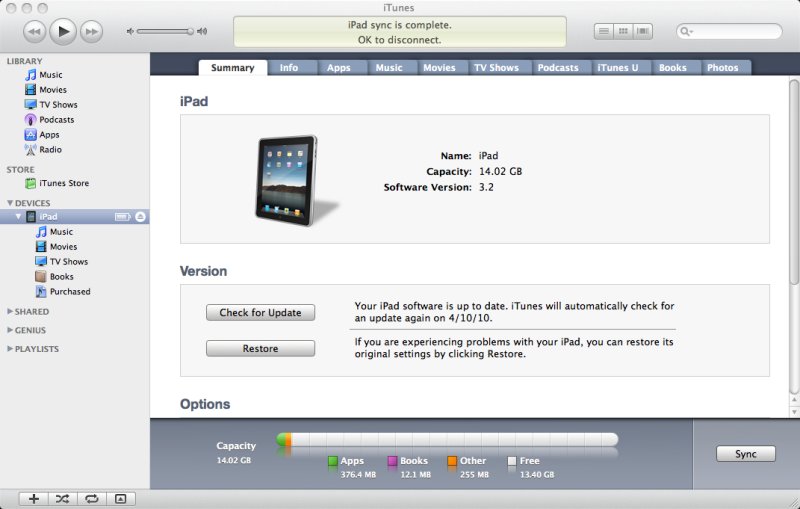The width and height of the screenshot is (800, 509).
Task: Open the Photos tab
Action: (x=722, y=68)
